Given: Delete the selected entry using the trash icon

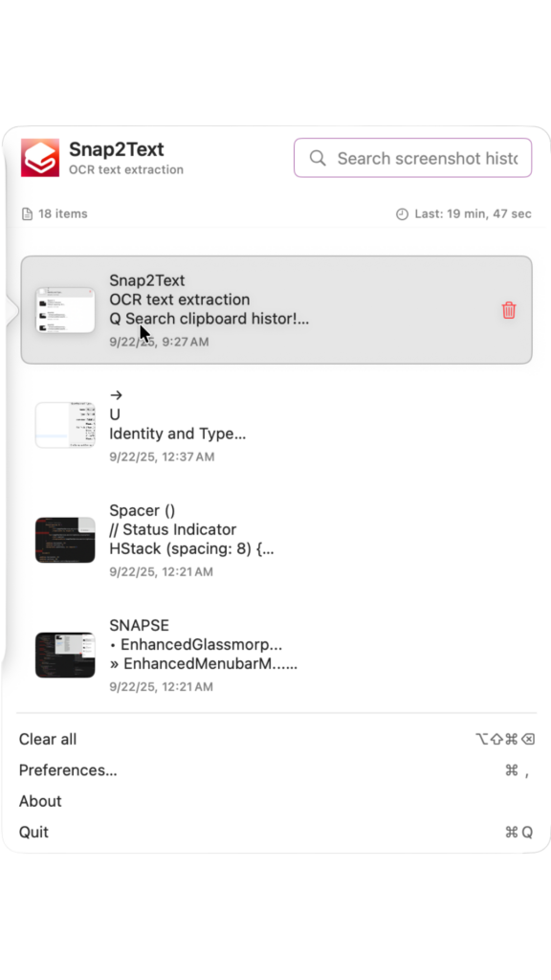Looking at the screenshot, I should [508, 310].
